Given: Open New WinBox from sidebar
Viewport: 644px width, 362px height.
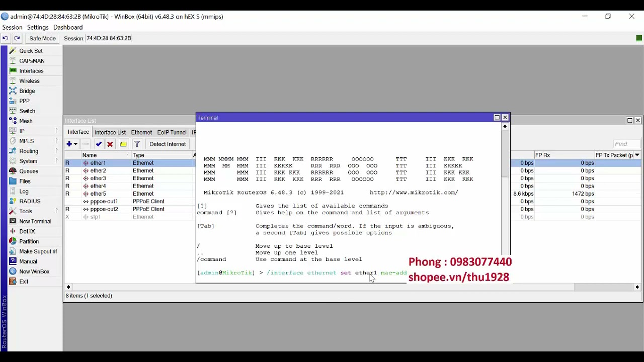Looking at the screenshot, I should click(x=34, y=271).
